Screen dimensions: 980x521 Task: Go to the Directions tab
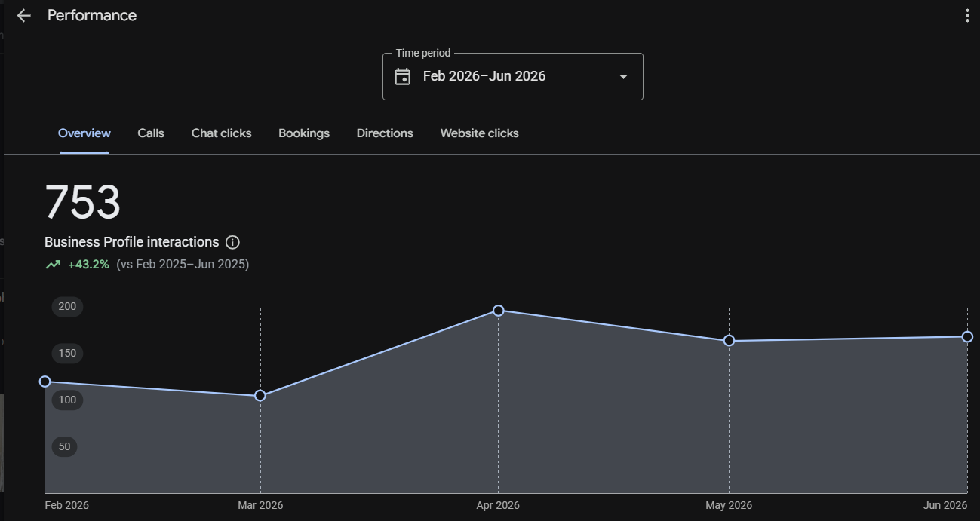point(385,133)
